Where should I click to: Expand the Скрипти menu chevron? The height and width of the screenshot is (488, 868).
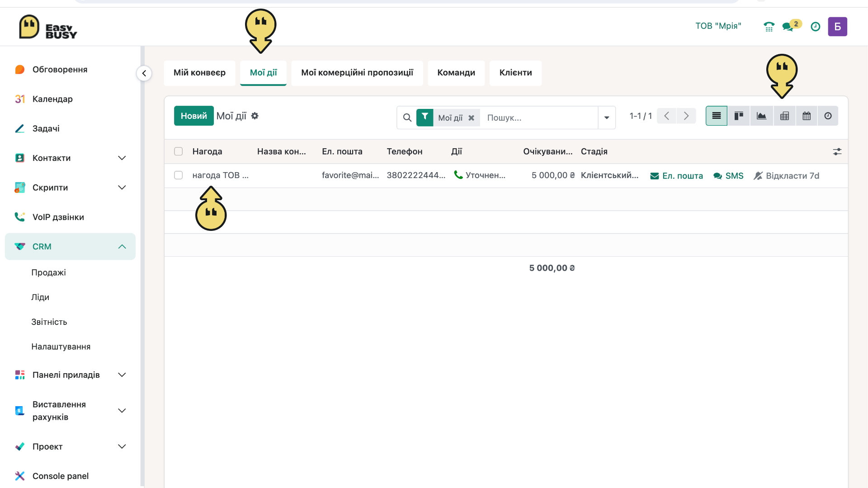click(x=122, y=188)
